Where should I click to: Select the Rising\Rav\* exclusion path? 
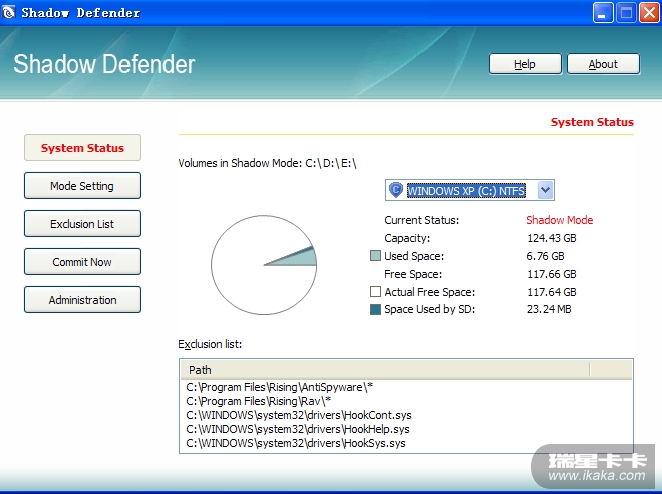pyautogui.click(x=258, y=401)
